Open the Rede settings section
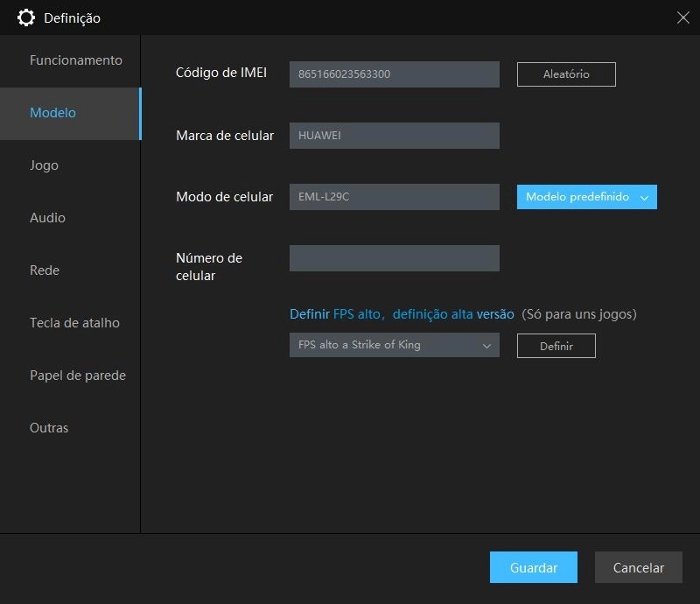700x604 pixels. (x=44, y=270)
